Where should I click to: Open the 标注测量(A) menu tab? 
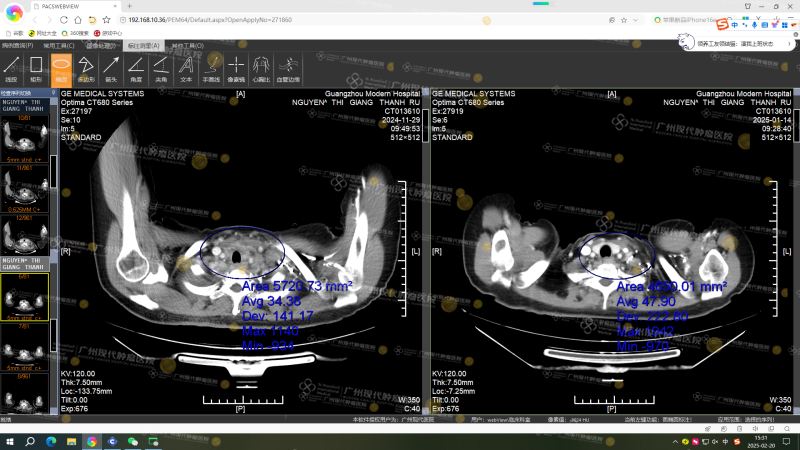click(144, 45)
